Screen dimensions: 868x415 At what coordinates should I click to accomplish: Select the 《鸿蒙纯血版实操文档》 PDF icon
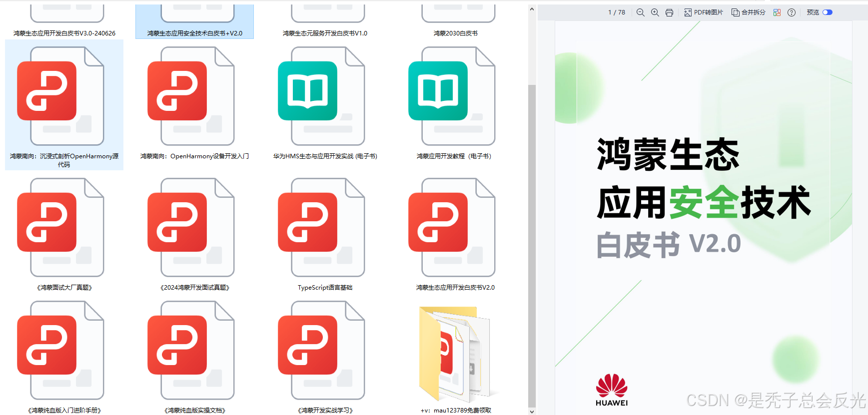[x=191, y=350]
